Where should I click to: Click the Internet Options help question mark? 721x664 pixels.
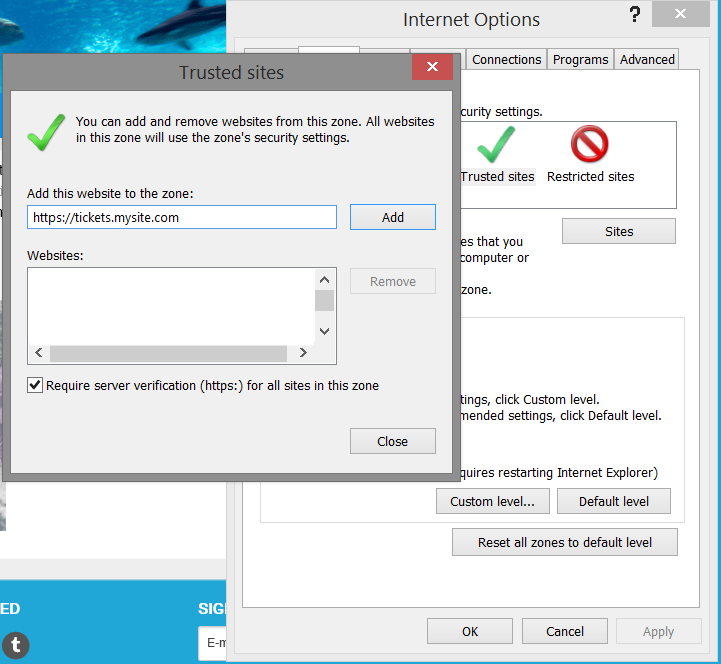pyautogui.click(x=634, y=15)
